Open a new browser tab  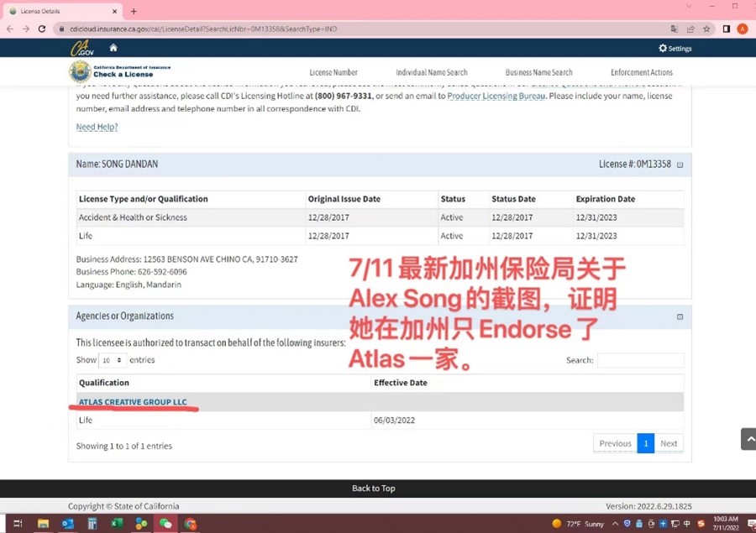[134, 11]
